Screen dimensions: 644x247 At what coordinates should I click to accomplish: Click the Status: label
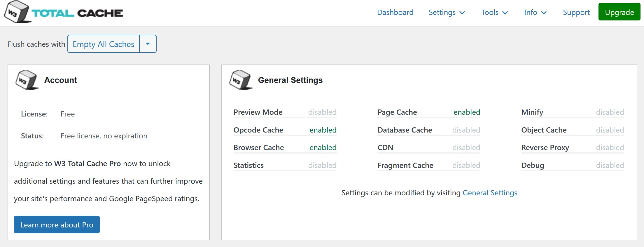point(32,136)
